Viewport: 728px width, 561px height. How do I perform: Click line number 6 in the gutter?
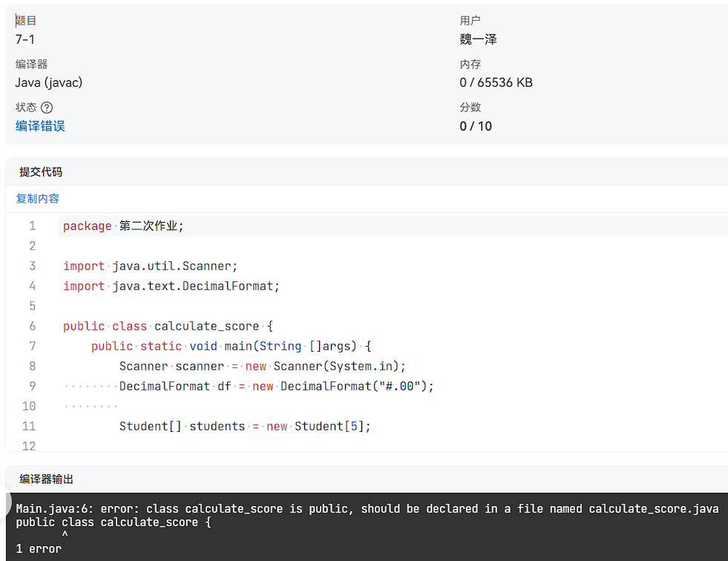(32, 326)
